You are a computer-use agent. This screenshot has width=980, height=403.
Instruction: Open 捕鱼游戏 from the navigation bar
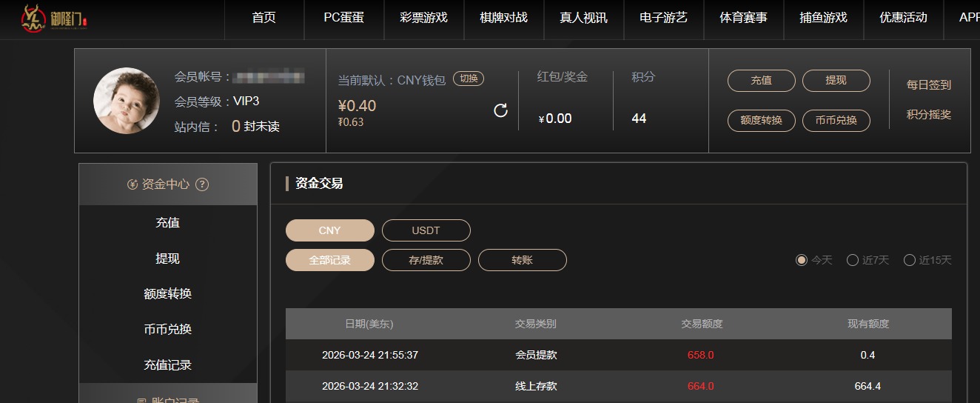824,18
